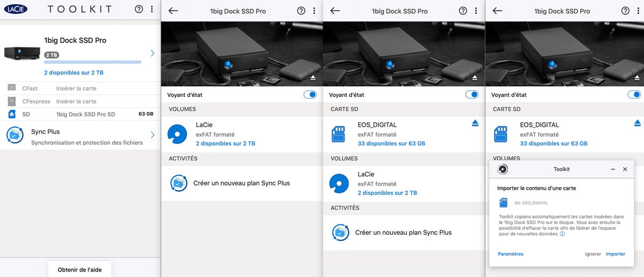
Task: Open '2 disponibles sur 2 TB' under device name
Action: click(x=74, y=72)
